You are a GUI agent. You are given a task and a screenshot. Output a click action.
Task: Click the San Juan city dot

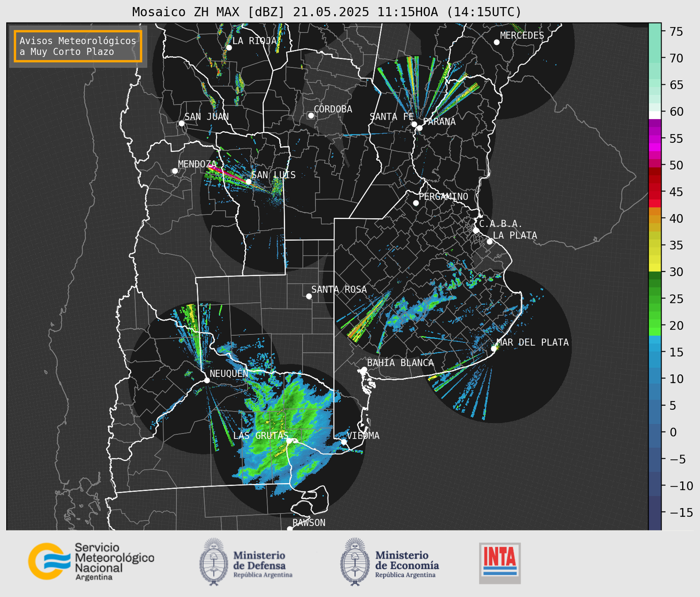point(181,123)
